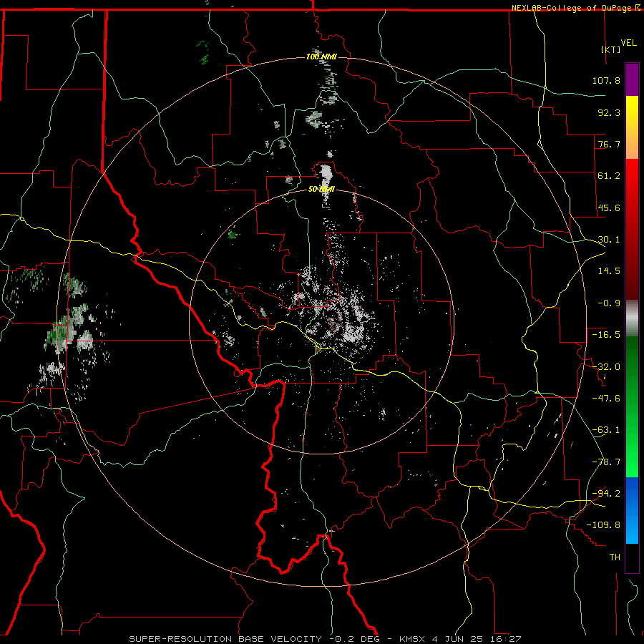This screenshot has width=644, height=644.
Task: Click the KMSX radar site identifier
Action: pos(414,639)
